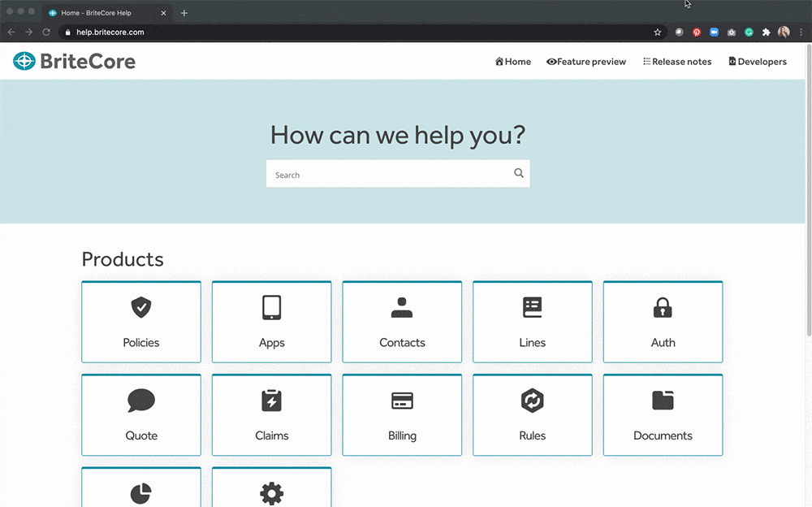Viewport: 812px width, 507px height.
Task: Open the Pinterest extension icon
Action: coord(697,32)
